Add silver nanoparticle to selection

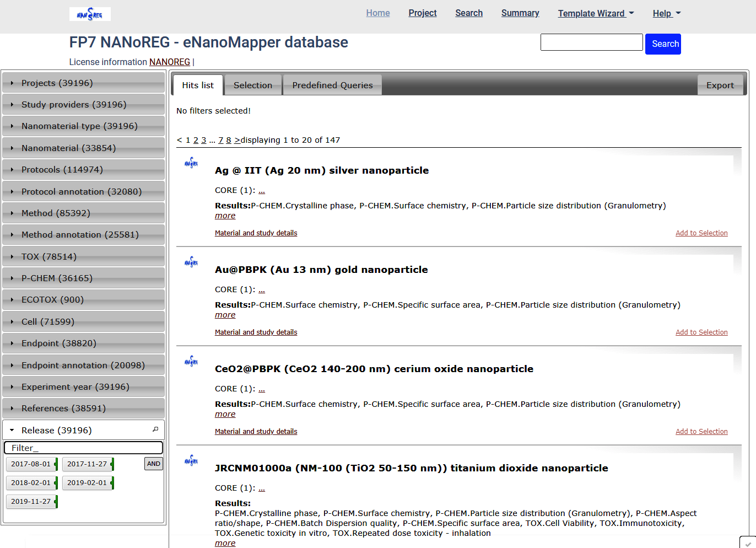(x=701, y=233)
